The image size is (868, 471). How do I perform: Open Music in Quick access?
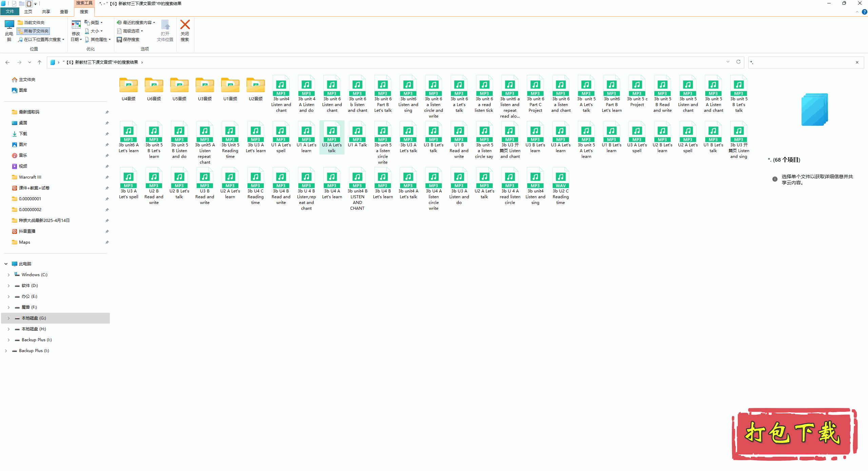[x=20, y=156]
